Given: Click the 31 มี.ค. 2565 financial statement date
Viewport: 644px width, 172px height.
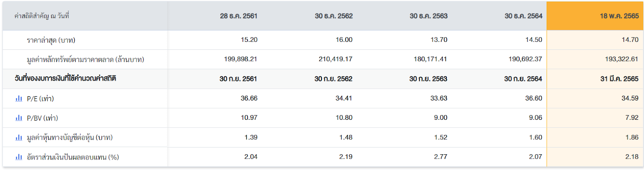Looking at the screenshot, I should click(619, 79).
